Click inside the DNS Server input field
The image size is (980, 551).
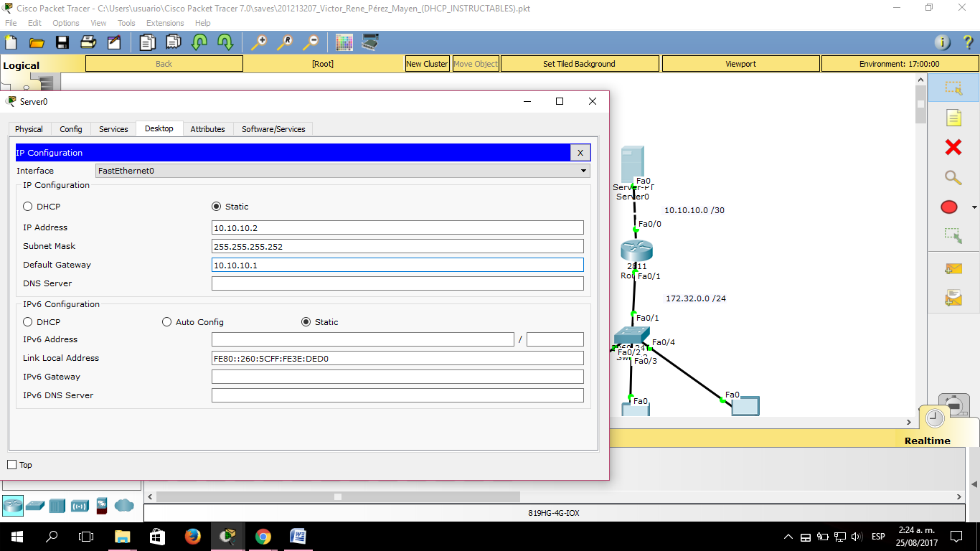pyautogui.click(x=397, y=283)
